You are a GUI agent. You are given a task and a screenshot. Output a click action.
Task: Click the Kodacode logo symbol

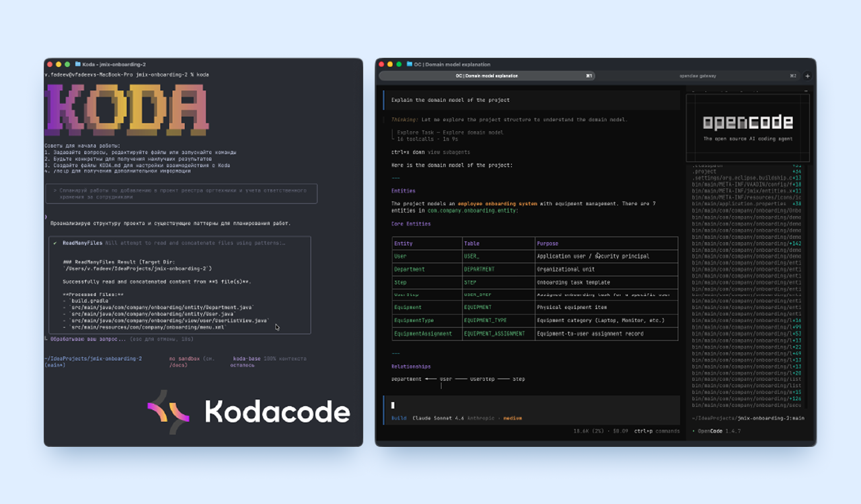point(169,411)
